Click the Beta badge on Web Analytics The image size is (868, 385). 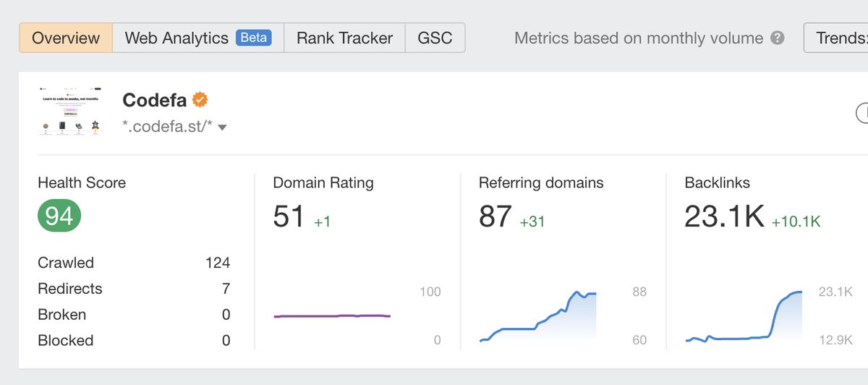coord(254,38)
